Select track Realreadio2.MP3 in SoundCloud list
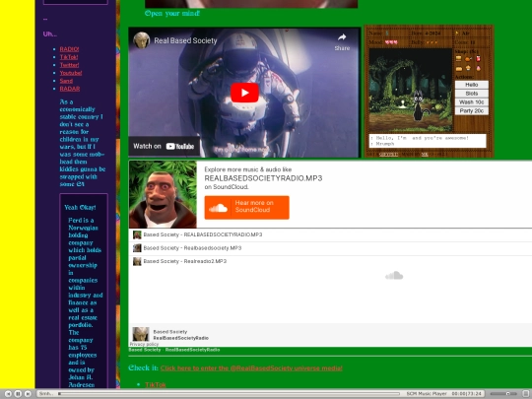Image resolution: width=532 pixels, height=399 pixels. pyautogui.click(x=330, y=261)
